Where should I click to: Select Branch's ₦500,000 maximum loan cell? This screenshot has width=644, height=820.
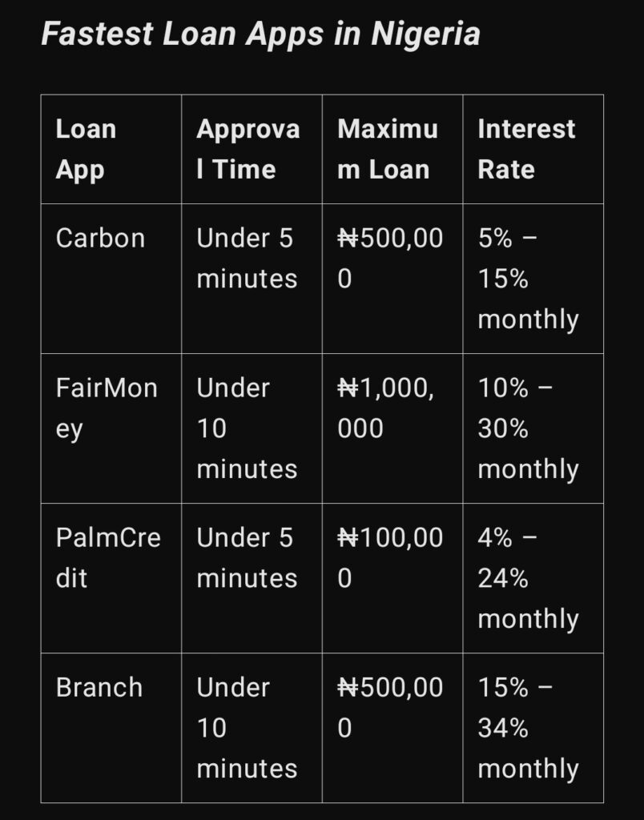[392, 727]
